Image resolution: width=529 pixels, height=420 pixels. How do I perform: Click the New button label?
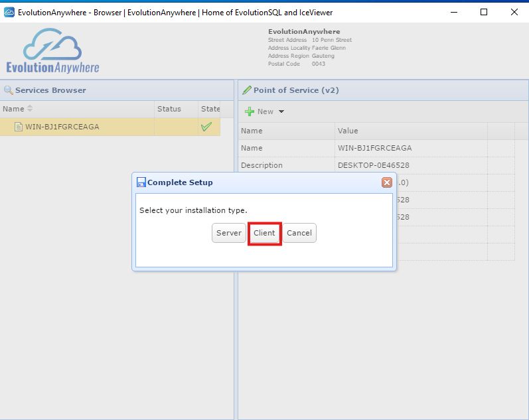pos(265,111)
